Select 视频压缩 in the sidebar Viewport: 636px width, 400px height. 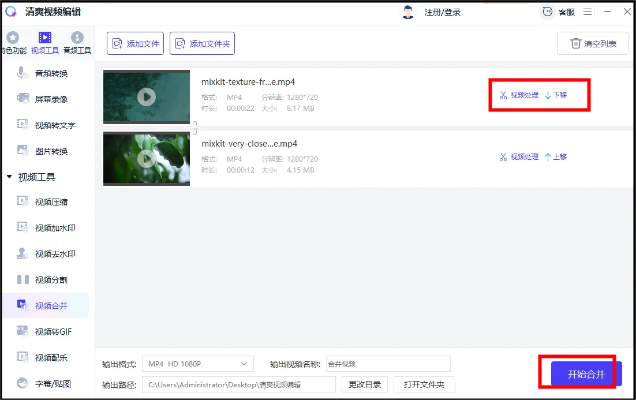[45, 202]
